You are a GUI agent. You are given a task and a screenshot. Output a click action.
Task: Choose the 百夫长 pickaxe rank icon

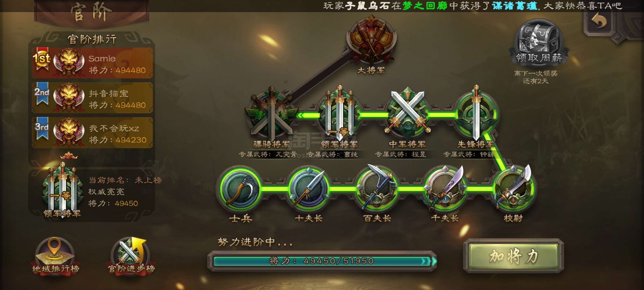377,188
